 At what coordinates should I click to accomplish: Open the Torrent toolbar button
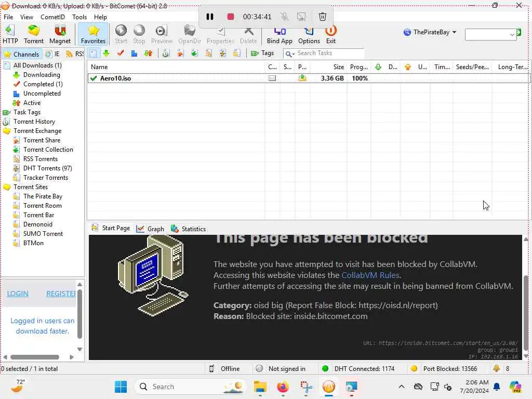34,35
